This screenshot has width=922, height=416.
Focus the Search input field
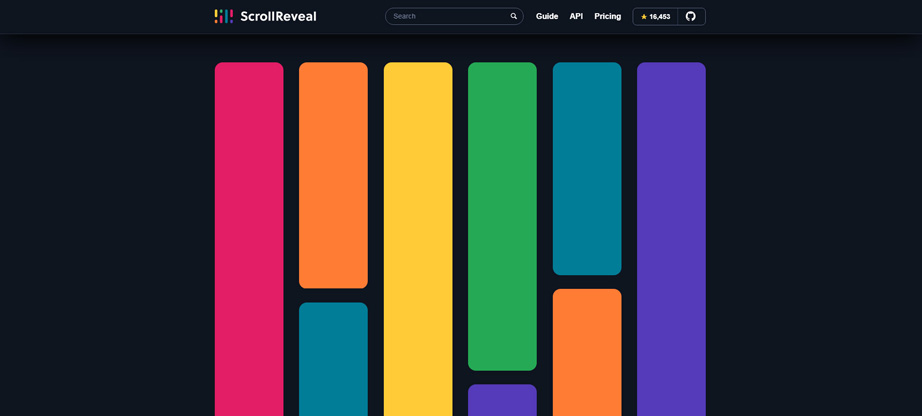point(454,16)
